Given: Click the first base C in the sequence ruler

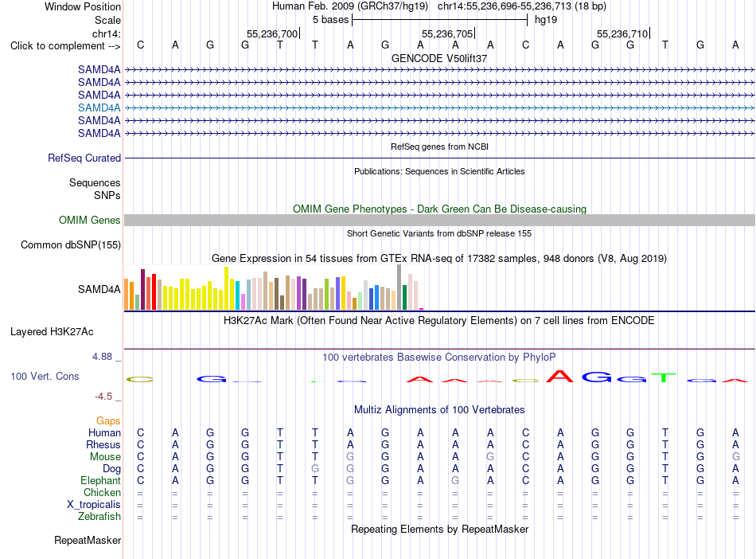Looking at the screenshot, I should click(x=140, y=45).
